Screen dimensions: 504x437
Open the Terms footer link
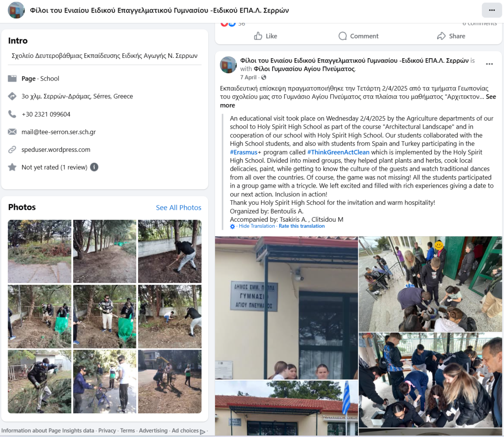[127, 431]
